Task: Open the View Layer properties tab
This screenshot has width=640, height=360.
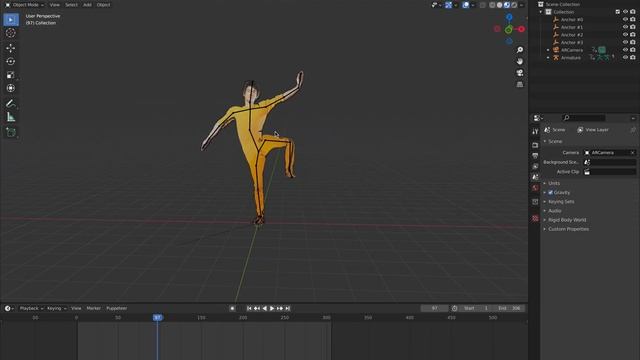Action: [x=535, y=167]
